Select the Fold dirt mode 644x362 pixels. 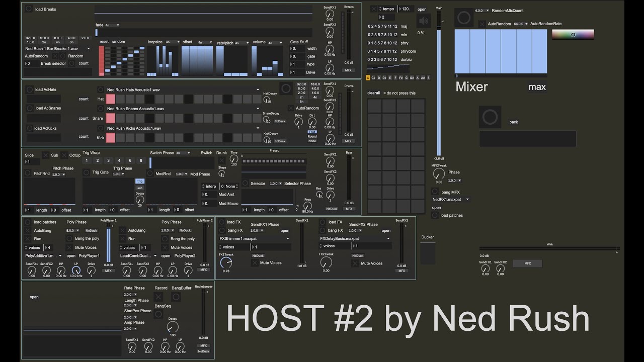pyautogui.click(x=312, y=132)
